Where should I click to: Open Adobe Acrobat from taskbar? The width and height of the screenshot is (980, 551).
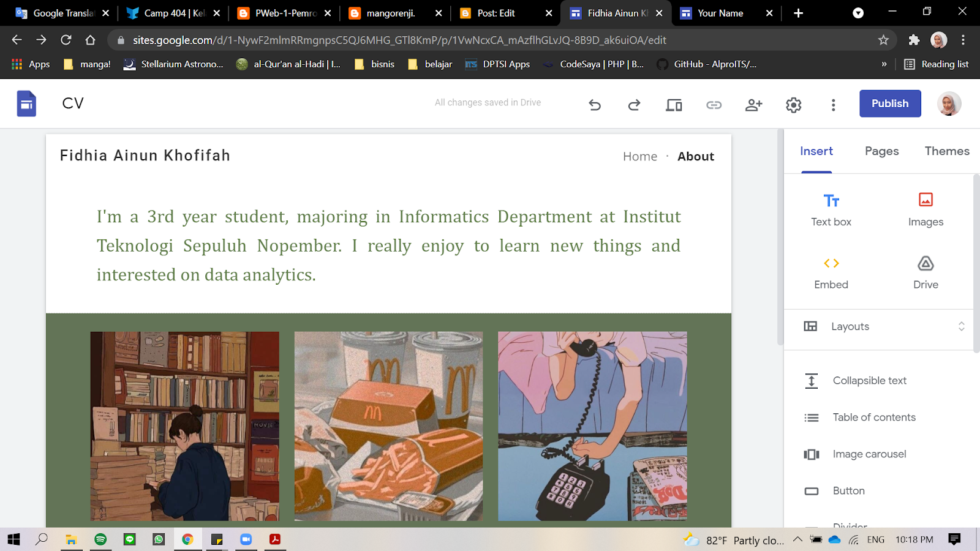[275, 539]
